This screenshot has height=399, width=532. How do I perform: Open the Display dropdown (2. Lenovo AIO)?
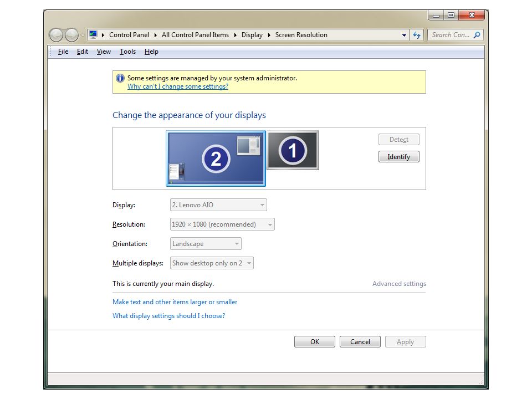(218, 205)
